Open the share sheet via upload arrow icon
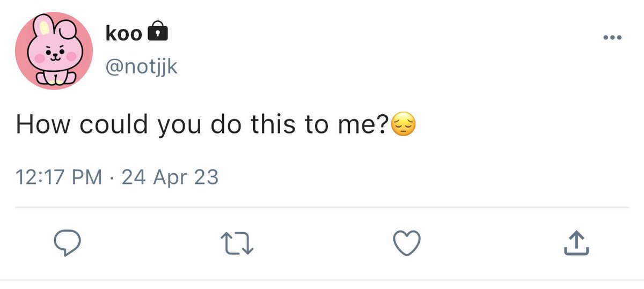 [x=576, y=243]
